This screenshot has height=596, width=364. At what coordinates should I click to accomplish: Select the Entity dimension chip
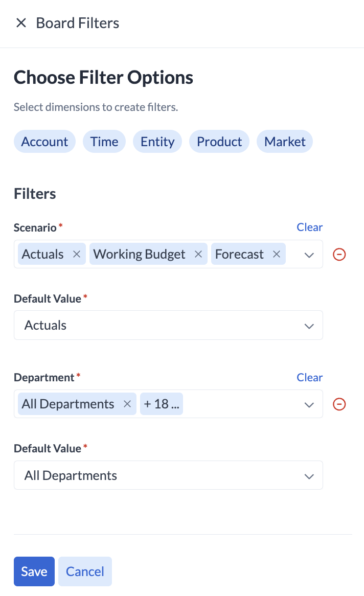click(157, 142)
